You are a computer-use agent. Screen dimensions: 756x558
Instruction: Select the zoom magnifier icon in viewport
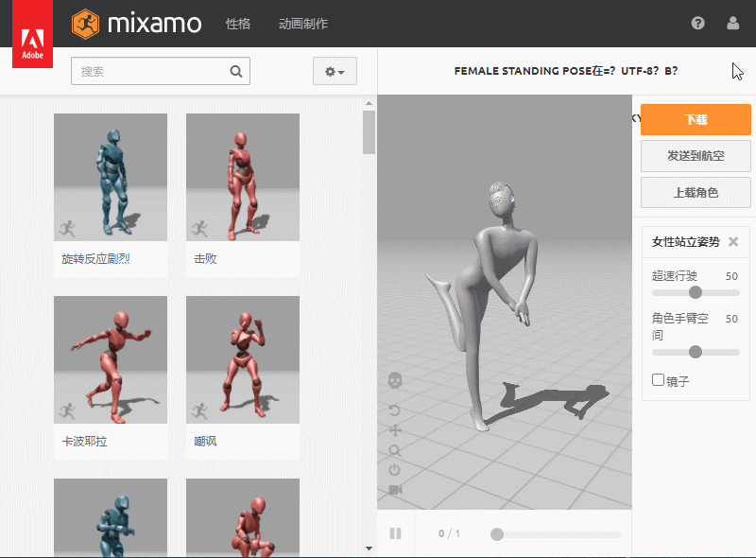coord(395,450)
